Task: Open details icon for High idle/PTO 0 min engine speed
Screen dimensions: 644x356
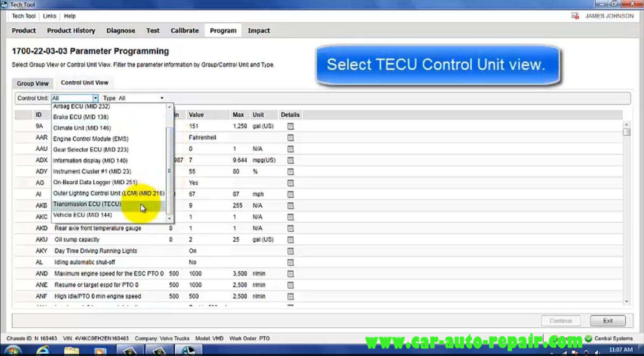Action: click(x=290, y=296)
